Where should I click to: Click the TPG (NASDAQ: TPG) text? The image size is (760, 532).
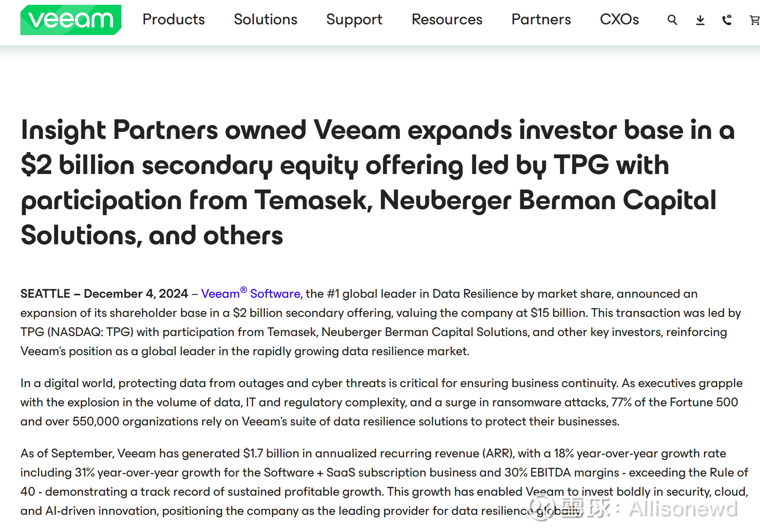[77, 332]
